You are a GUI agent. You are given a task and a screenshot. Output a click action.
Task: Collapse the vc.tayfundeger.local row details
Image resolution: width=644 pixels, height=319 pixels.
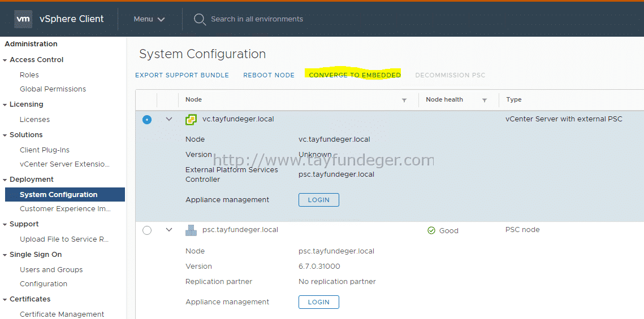coord(169,119)
